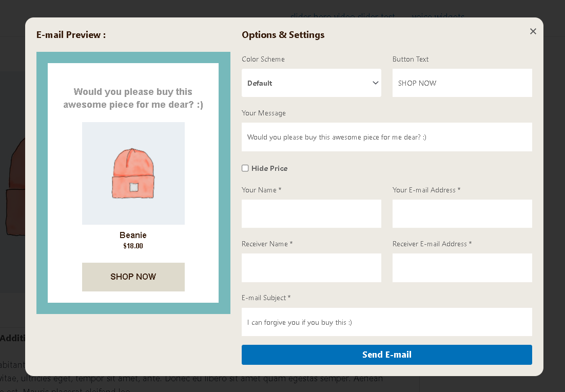Click the voice widgets menu link
Screen dimensions: 565x392
click(x=438, y=16)
